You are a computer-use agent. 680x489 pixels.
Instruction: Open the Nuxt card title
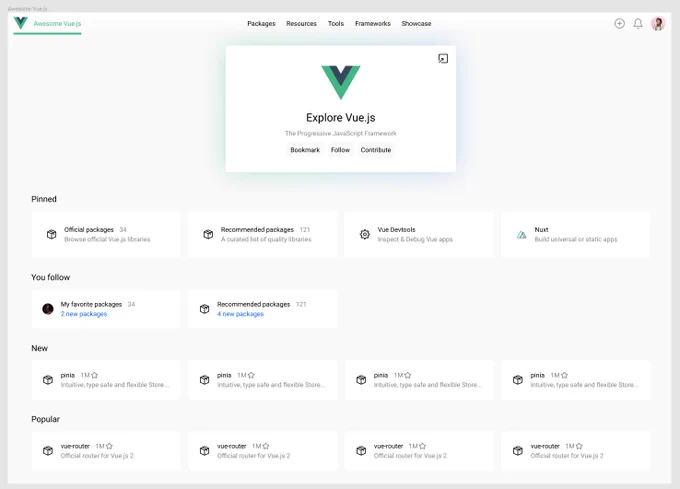pyautogui.click(x=541, y=230)
